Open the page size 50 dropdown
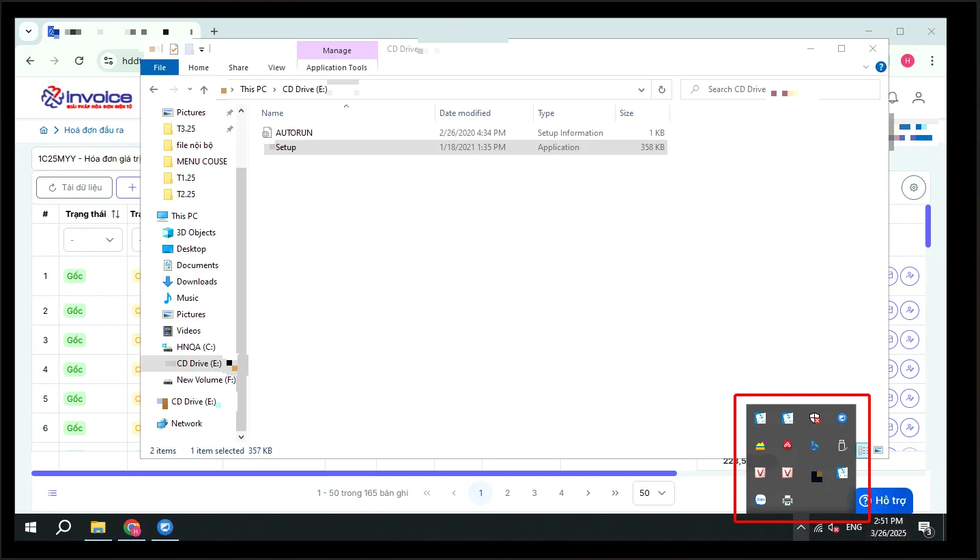Viewport: 980px width, 560px height. pyautogui.click(x=654, y=493)
